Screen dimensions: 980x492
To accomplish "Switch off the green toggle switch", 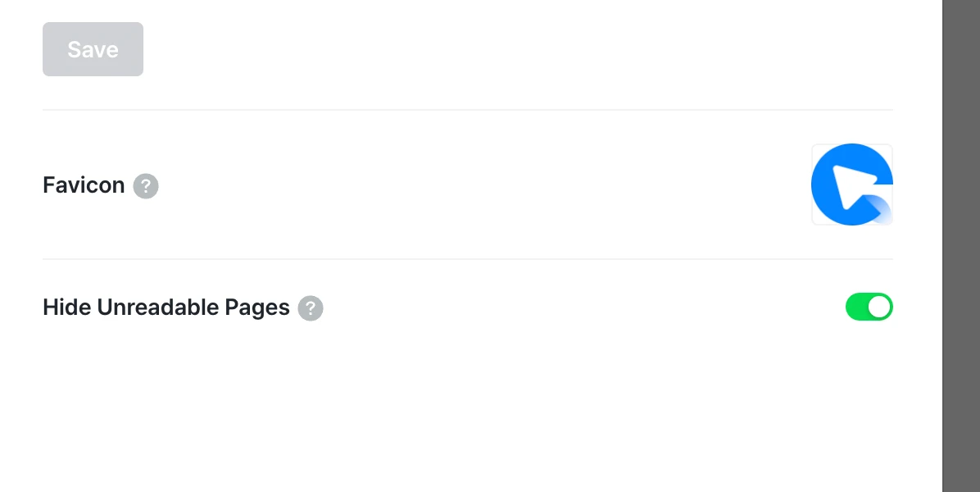I will (x=869, y=307).
